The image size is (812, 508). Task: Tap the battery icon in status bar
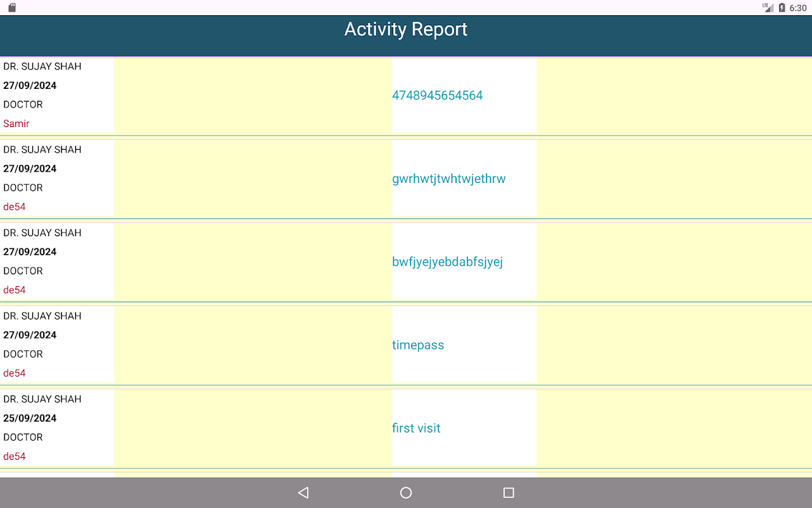pyautogui.click(x=782, y=8)
